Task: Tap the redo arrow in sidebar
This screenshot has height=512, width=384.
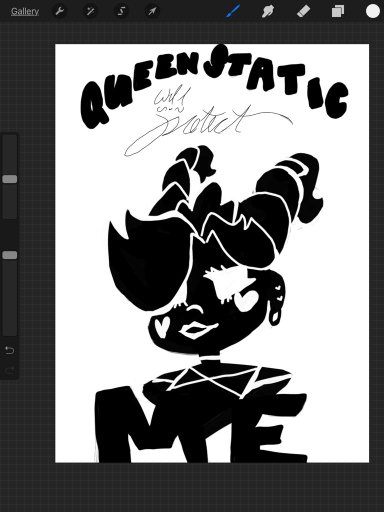Action: click(10, 370)
